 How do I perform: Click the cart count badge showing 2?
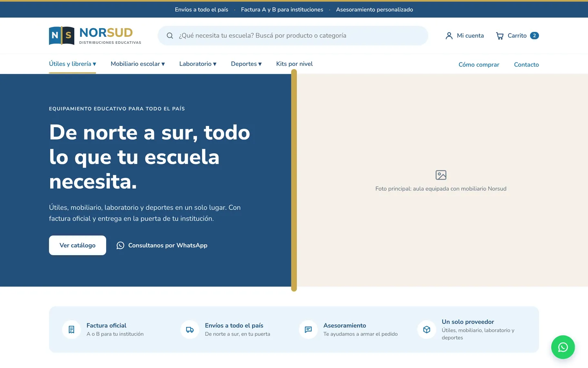(x=535, y=36)
